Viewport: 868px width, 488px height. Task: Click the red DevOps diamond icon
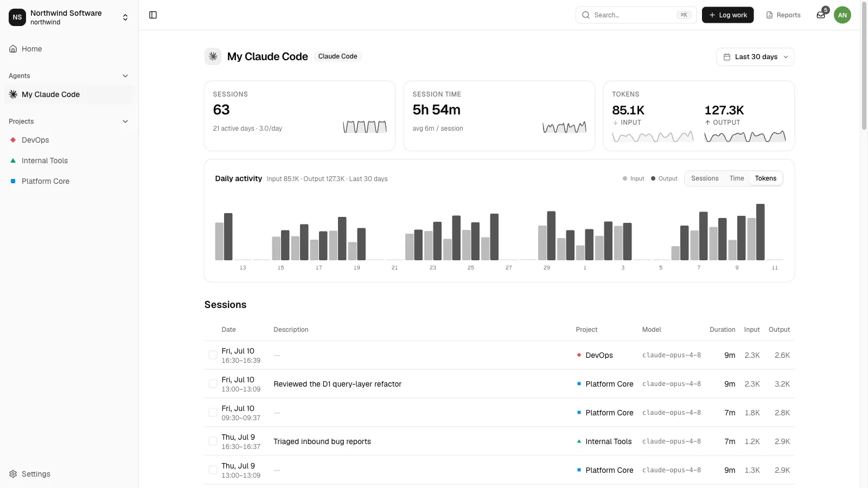pos(13,140)
